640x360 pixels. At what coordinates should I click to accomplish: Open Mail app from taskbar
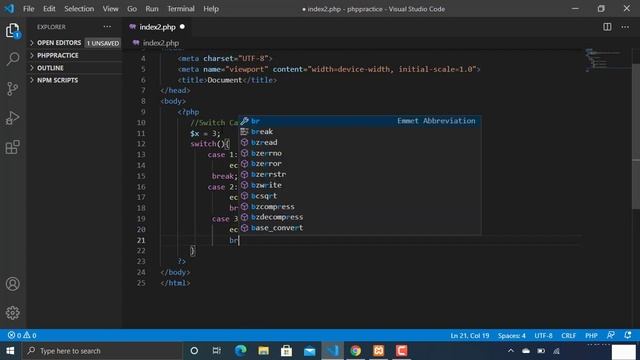(x=309, y=351)
